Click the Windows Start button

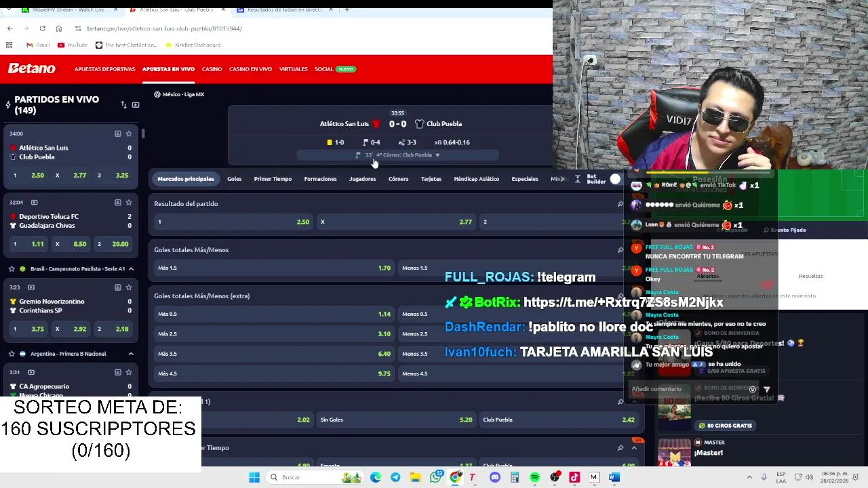254,477
